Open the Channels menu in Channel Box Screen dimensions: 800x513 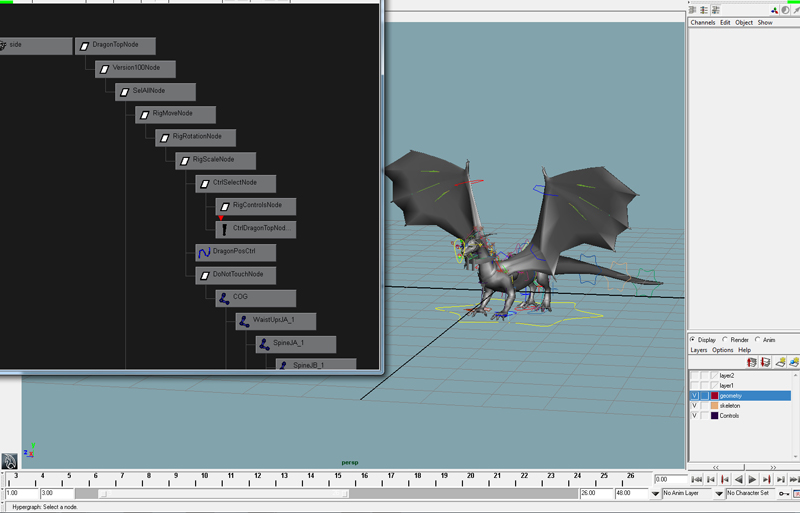[703, 22]
